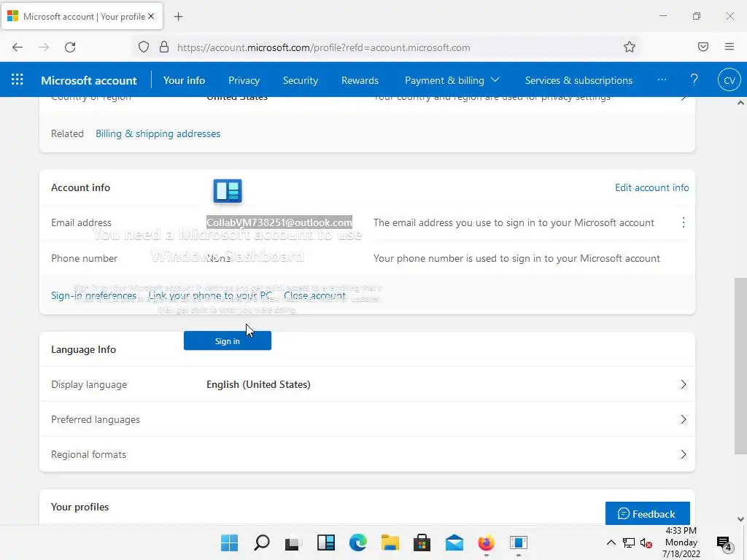This screenshot has height=560, width=747.
Task: Expand the Display language row
Action: click(367, 384)
